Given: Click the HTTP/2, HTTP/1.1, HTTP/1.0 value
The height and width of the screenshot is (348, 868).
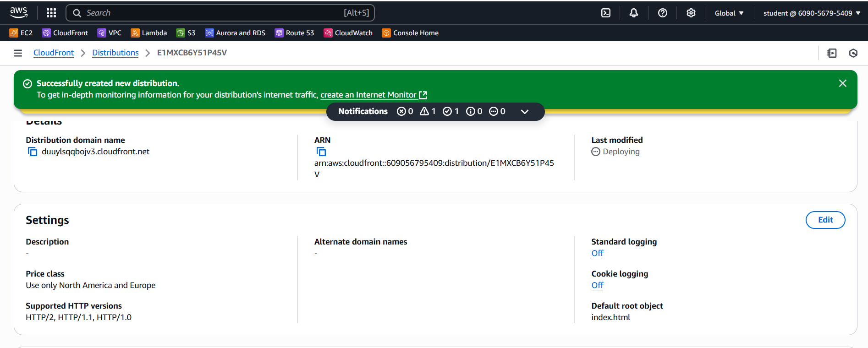Looking at the screenshot, I should pyautogui.click(x=79, y=317).
